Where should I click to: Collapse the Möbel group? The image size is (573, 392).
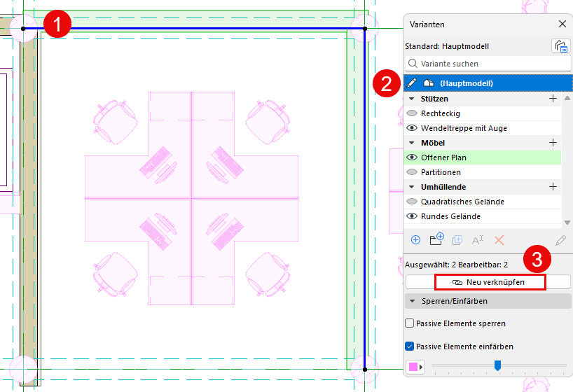pos(411,143)
